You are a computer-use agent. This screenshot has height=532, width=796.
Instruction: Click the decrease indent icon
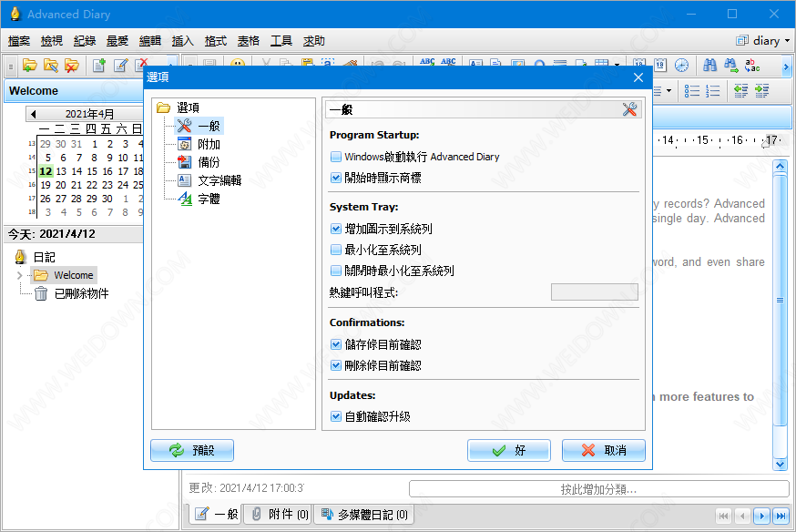740,91
